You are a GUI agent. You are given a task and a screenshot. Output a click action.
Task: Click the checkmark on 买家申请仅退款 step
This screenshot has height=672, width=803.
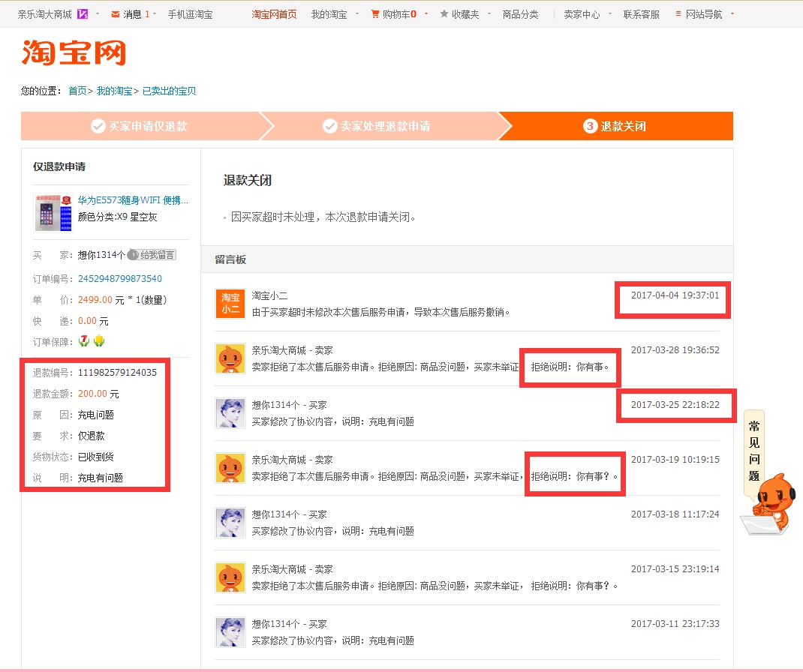[98, 126]
